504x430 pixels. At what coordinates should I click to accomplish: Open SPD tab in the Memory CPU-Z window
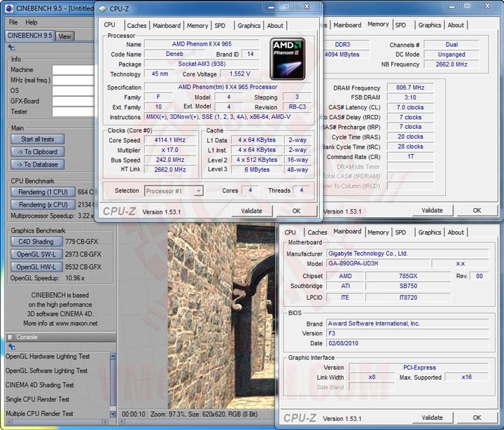400,25
